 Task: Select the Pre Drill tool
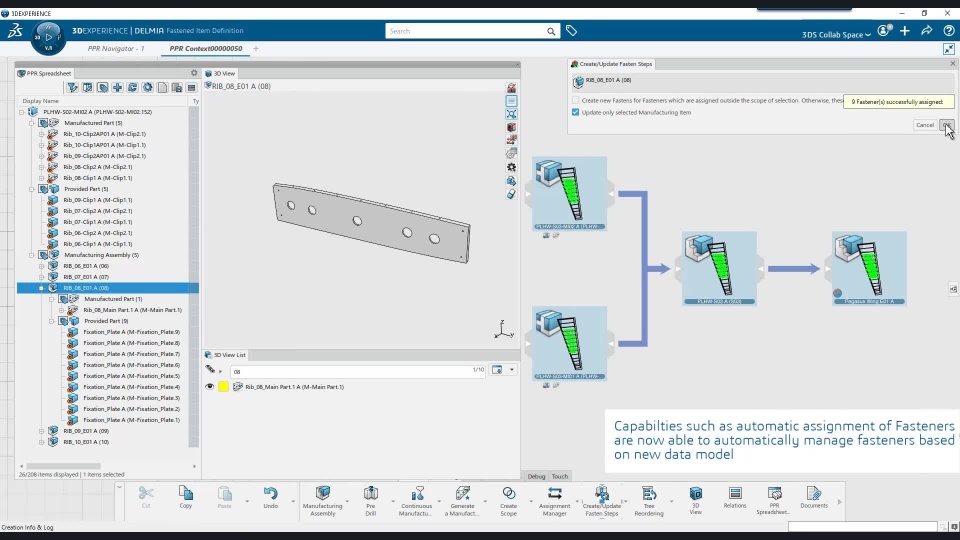370,501
